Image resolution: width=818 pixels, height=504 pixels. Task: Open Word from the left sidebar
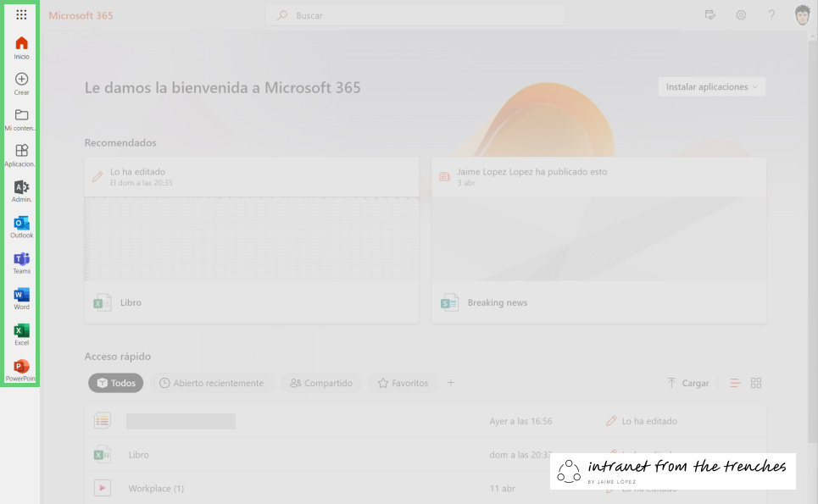[20, 296]
